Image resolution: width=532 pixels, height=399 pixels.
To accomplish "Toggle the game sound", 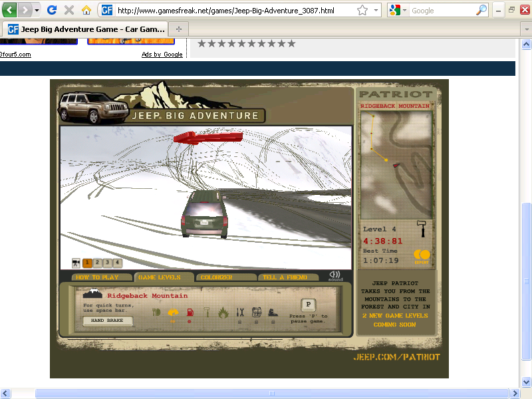I will 335,276.
